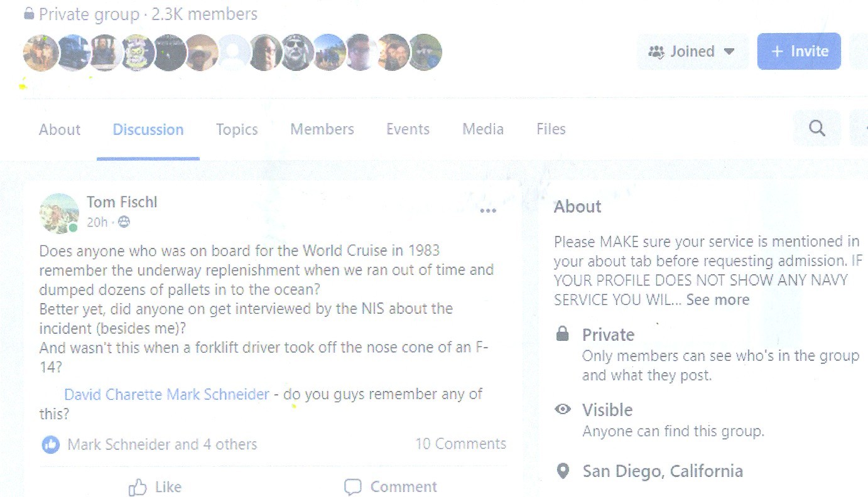Image resolution: width=868 pixels, height=497 pixels.
Task: Click the blue like reaction icon
Action: [x=50, y=444]
